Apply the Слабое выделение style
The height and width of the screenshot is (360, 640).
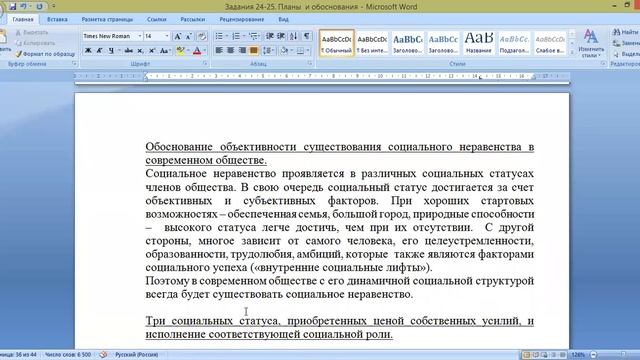pyautogui.click(x=549, y=43)
